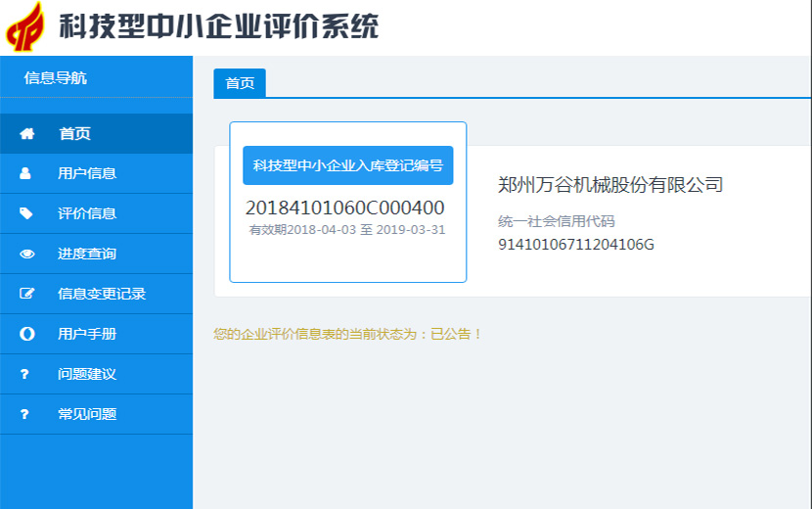
Task: Open 进度查询 from the navigation
Action: 87,254
